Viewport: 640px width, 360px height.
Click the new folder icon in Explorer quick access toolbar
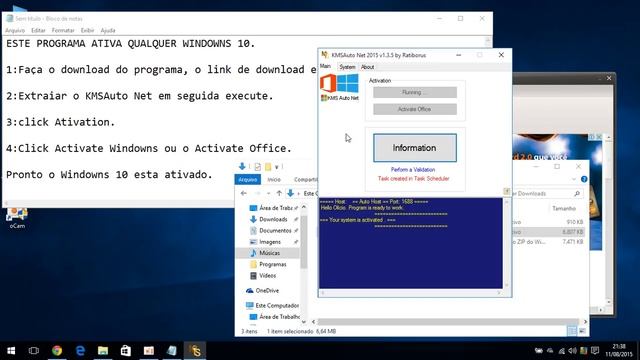(x=268, y=167)
